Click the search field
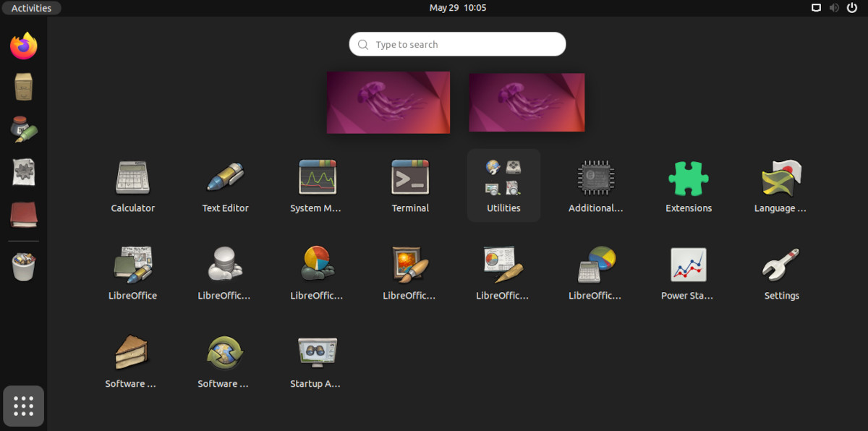 tap(457, 44)
